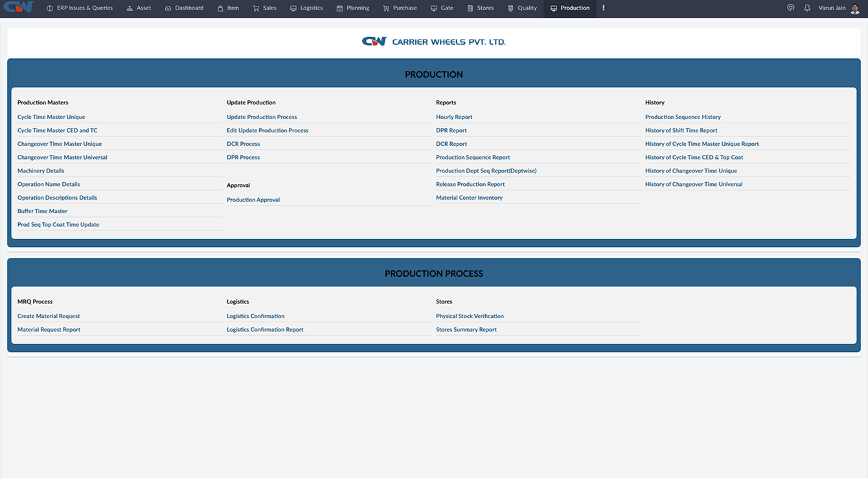Click the Planning calendar icon
868x481 pixels.
tap(339, 8)
